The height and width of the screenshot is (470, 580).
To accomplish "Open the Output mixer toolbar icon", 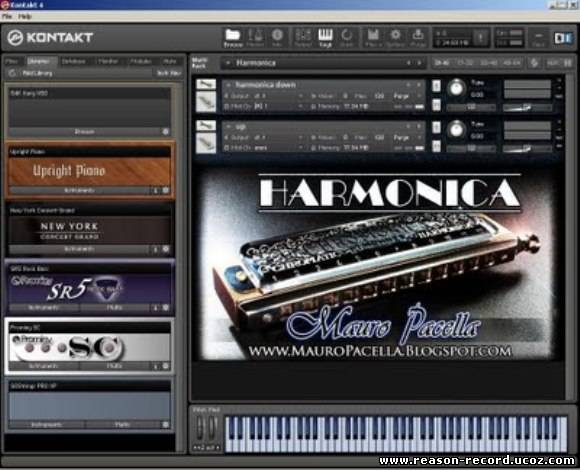I will (x=303, y=38).
